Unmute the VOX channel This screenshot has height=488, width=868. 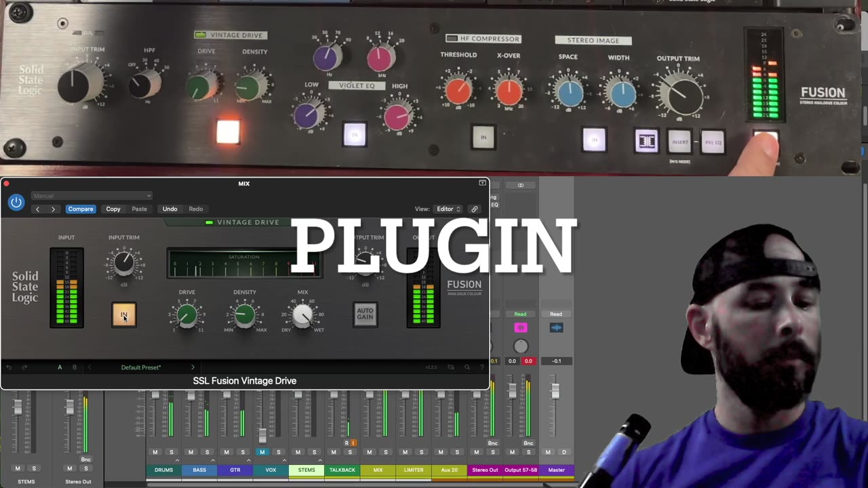pos(262,452)
